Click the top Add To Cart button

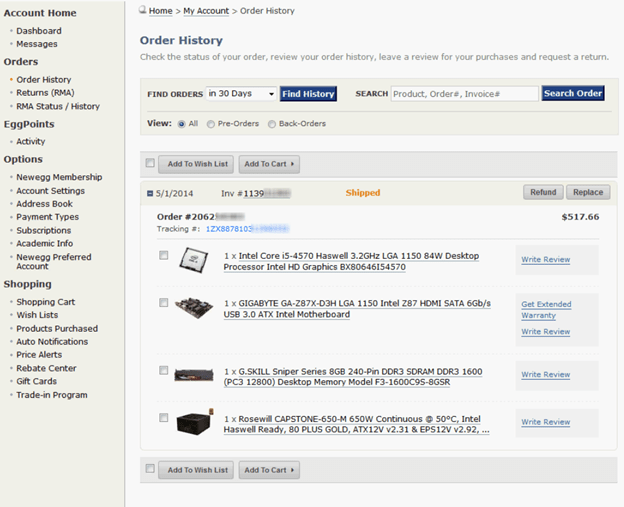[269, 164]
